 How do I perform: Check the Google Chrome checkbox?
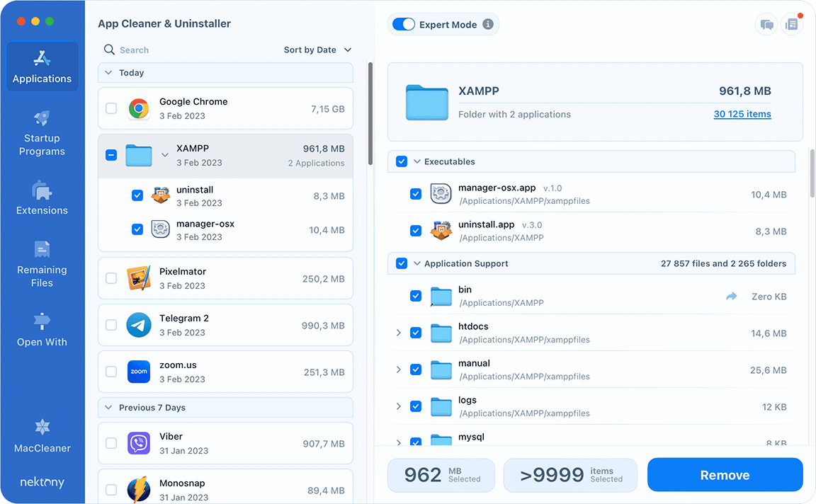[x=111, y=108]
